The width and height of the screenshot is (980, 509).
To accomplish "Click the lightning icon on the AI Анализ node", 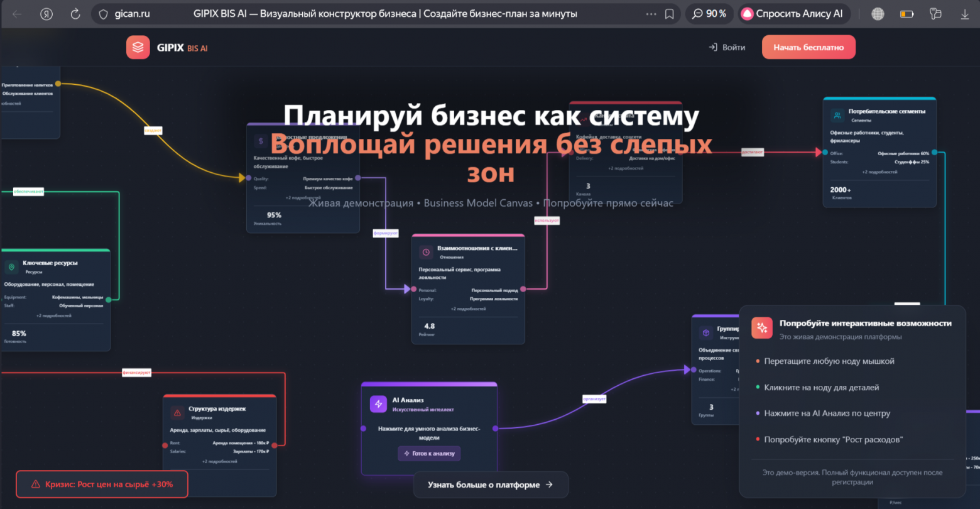I will tap(378, 403).
